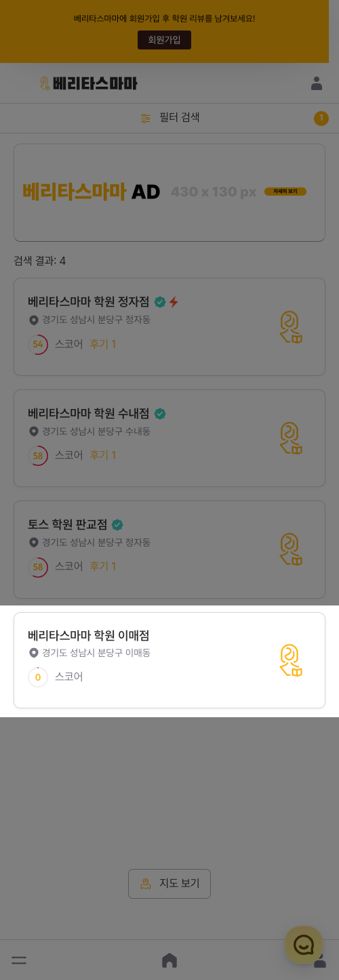
Task: Select 베리타스마마 학원 정자점 listing
Action: pos(169,326)
